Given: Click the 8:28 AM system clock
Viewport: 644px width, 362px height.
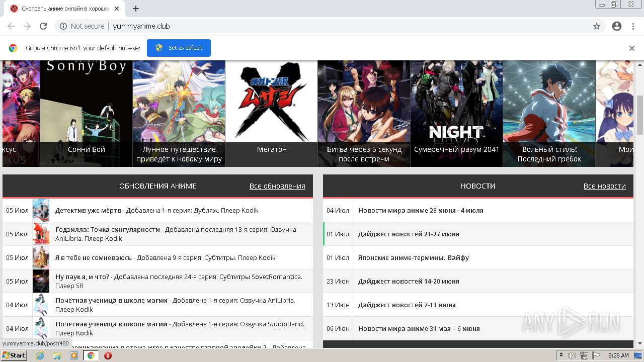Looking at the screenshot, I should point(618,355).
